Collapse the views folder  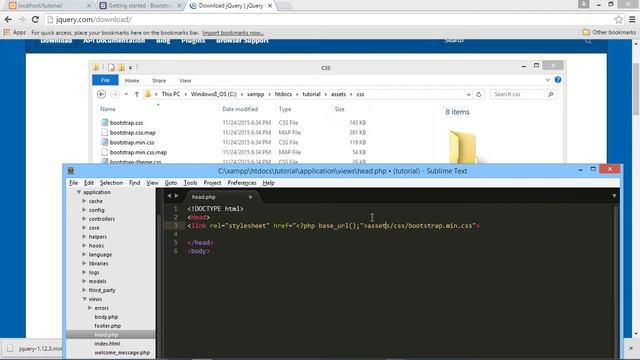pos(84,299)
